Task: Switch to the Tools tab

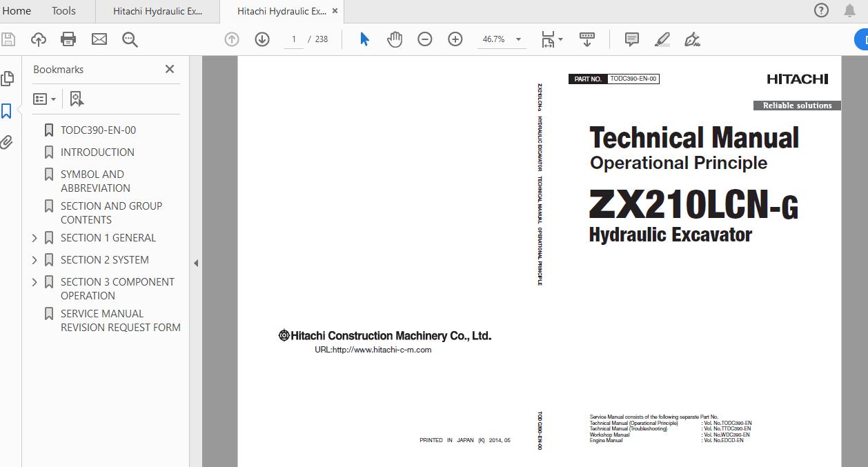Action: click(63, 11)
